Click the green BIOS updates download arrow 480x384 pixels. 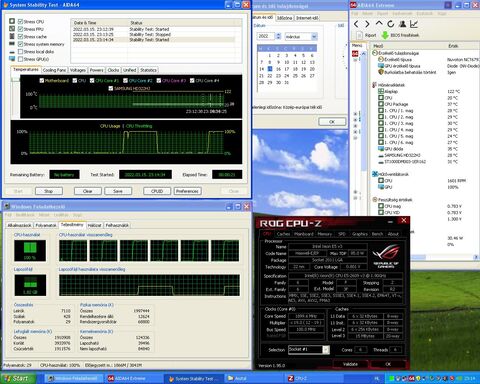385,35
